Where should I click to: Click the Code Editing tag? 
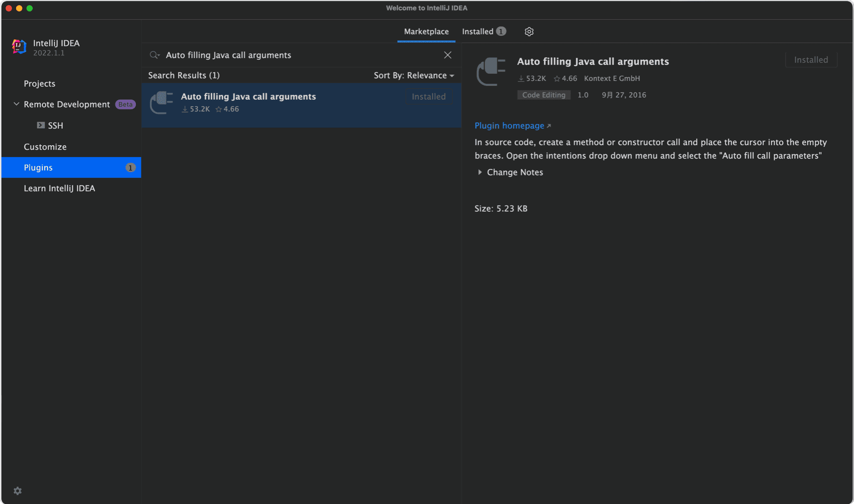click(x=544, y=95)
